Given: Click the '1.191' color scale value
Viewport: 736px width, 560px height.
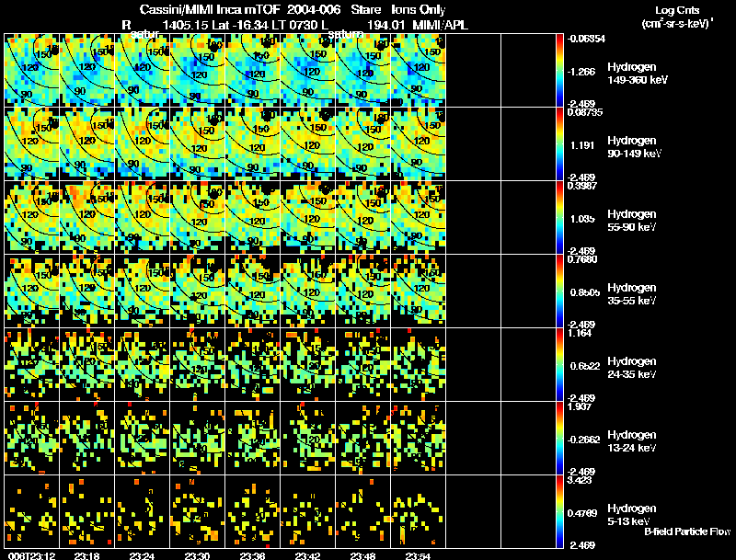Looking at the screenshot, I should coord(582,145).
